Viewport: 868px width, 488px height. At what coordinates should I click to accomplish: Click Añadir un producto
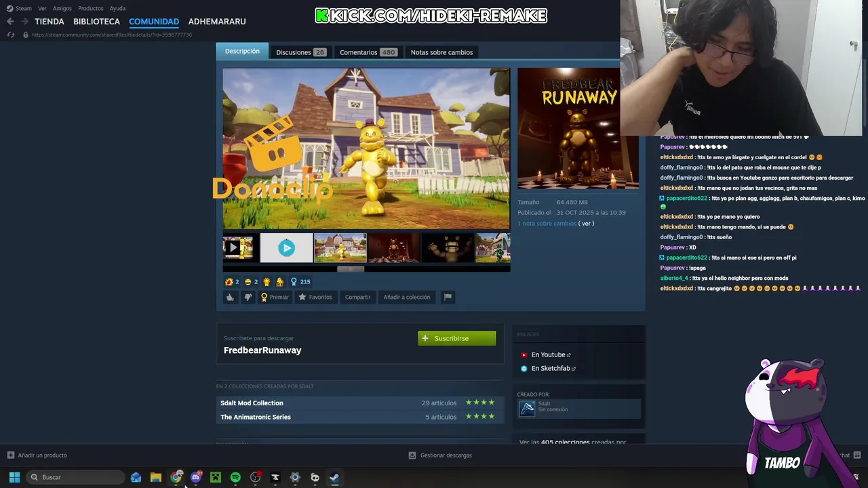tap(37, 455)
